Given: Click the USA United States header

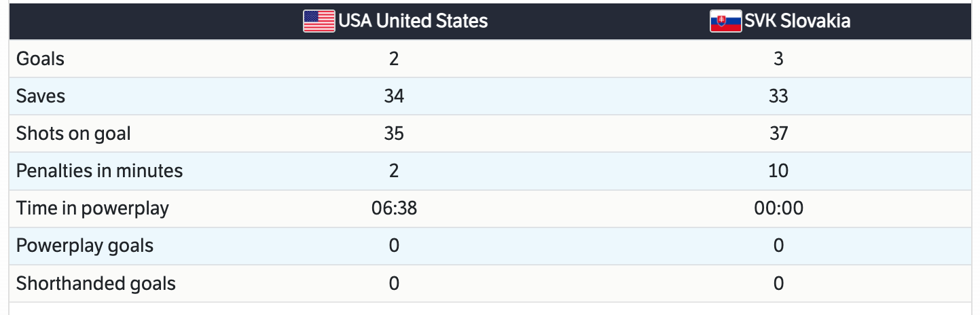Looking at the screenshot, I should [x=412, y=21].
